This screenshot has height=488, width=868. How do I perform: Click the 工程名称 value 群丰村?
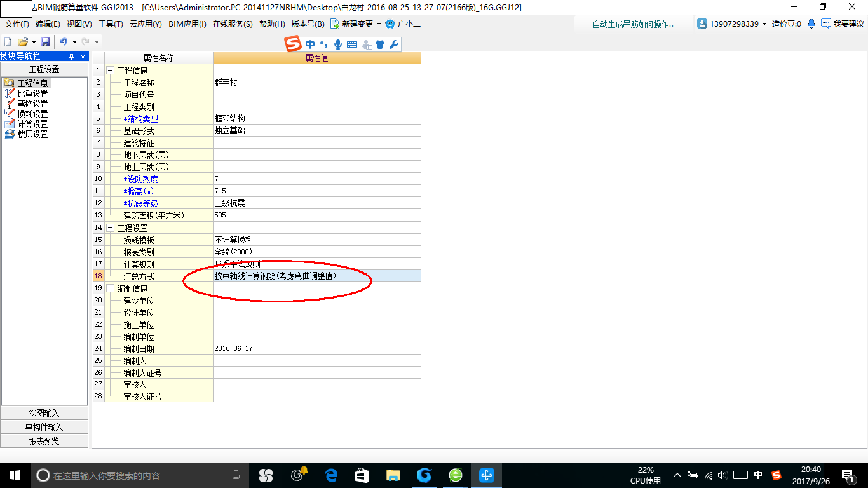tap(226, 83)
